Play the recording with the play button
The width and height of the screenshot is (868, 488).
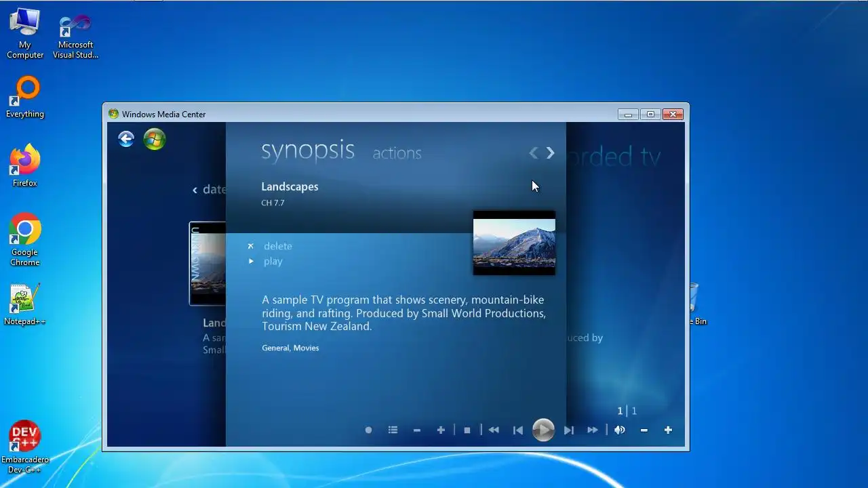[x=543, y=430]
